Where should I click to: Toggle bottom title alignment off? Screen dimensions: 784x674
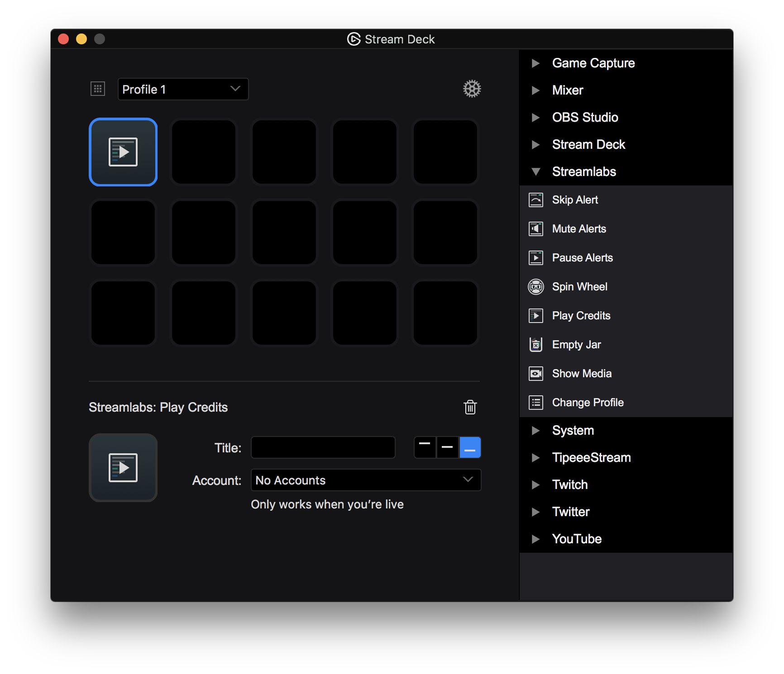point(470,447)
